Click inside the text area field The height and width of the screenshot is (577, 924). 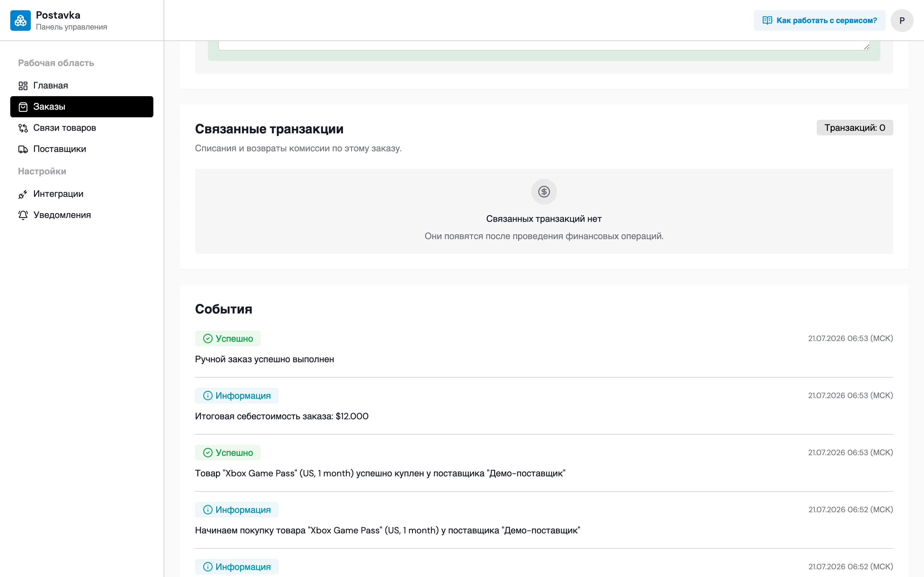tap(544, 46)
